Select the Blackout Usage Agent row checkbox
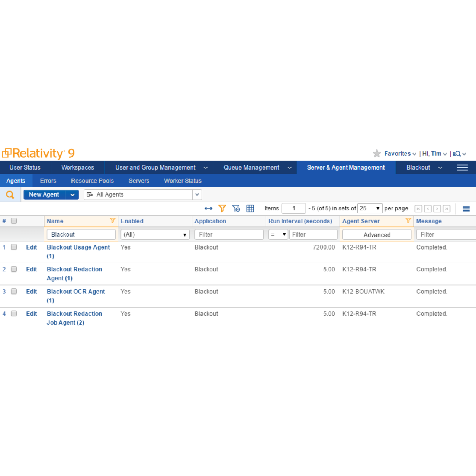The image size is (476, 476). 14,247
